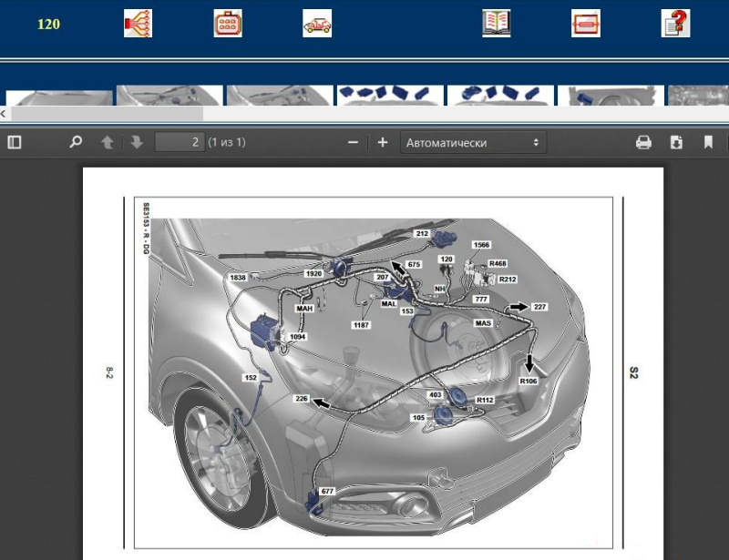Download the PDF file
This screenshot has width=729, height=560.
point(676,142)
